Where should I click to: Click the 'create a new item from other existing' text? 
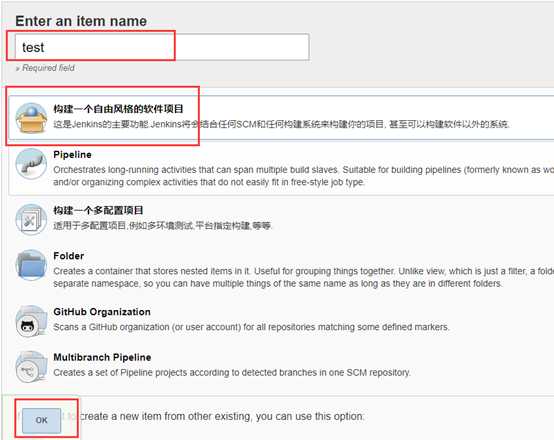(x=221, y=416)
